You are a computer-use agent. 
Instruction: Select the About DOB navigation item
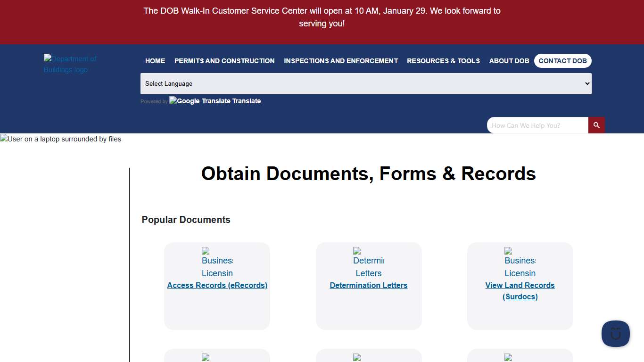pyautogui.click(x=509, y=61)
